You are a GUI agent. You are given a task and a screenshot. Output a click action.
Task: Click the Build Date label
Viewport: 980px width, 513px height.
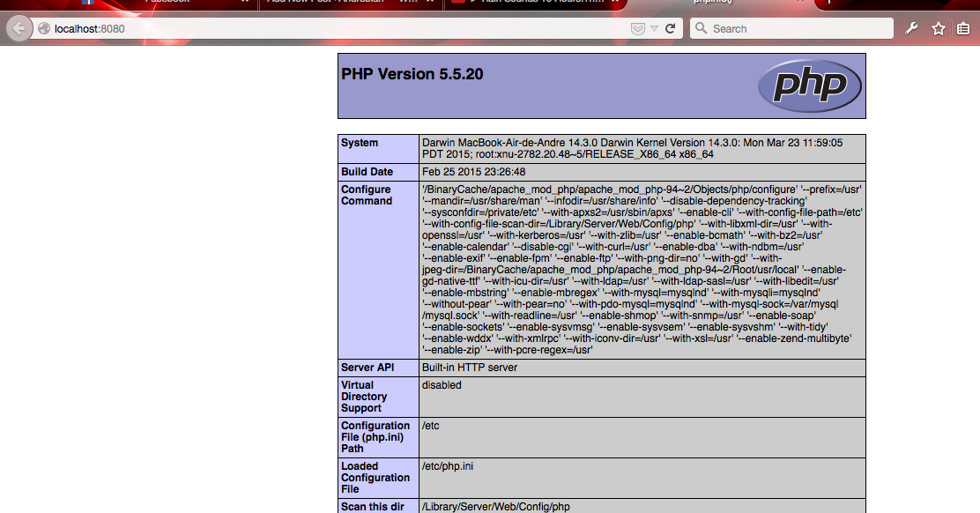(x=367, y=172)
